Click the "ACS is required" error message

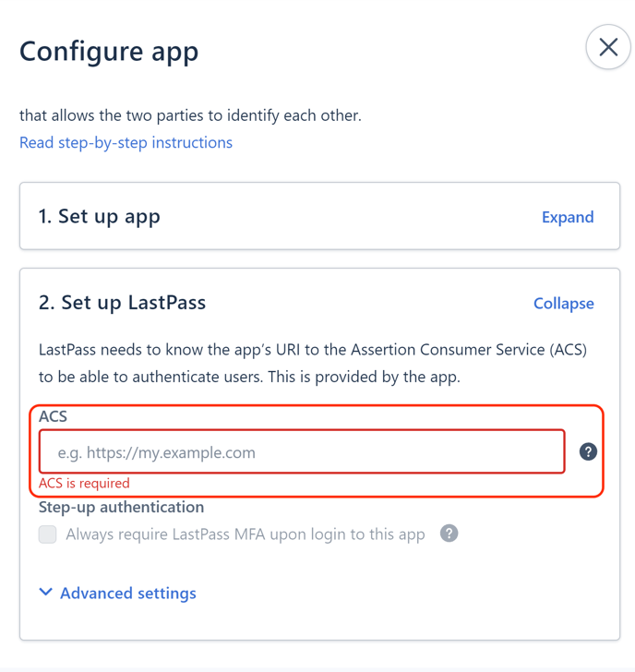[x=84, y=483]
